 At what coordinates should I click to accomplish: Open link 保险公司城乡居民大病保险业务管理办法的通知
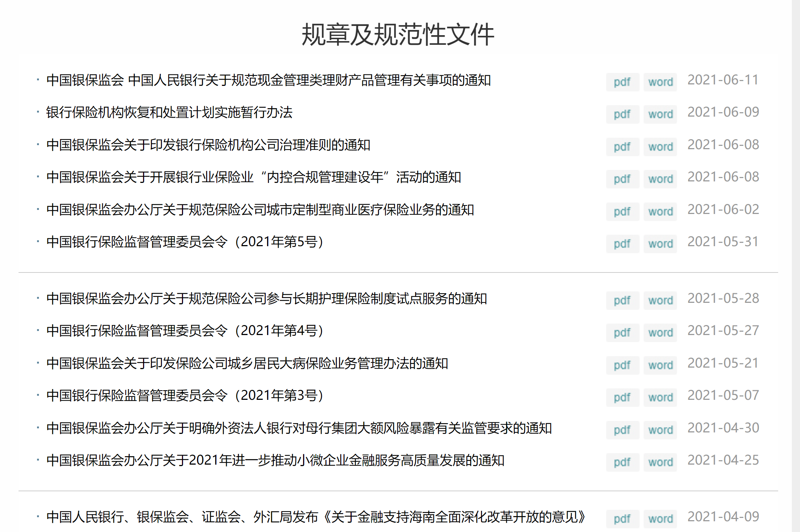(247, 363)
